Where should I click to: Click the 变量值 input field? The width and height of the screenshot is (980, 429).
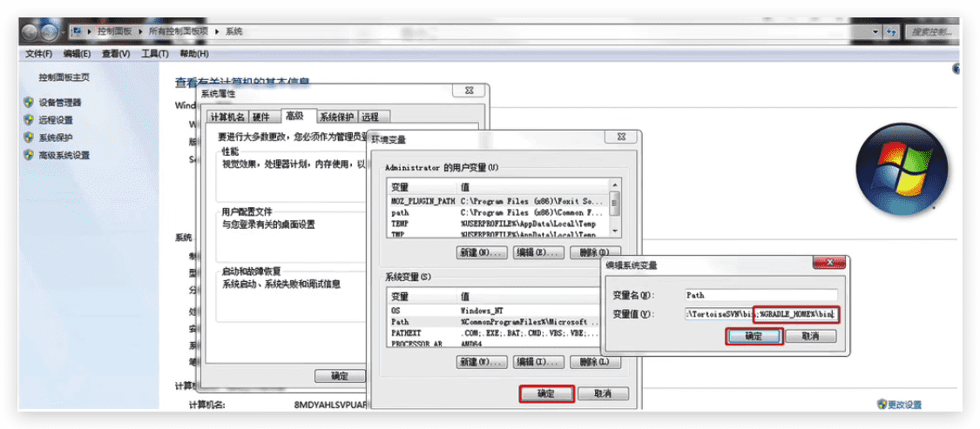(x=760, y=314)
